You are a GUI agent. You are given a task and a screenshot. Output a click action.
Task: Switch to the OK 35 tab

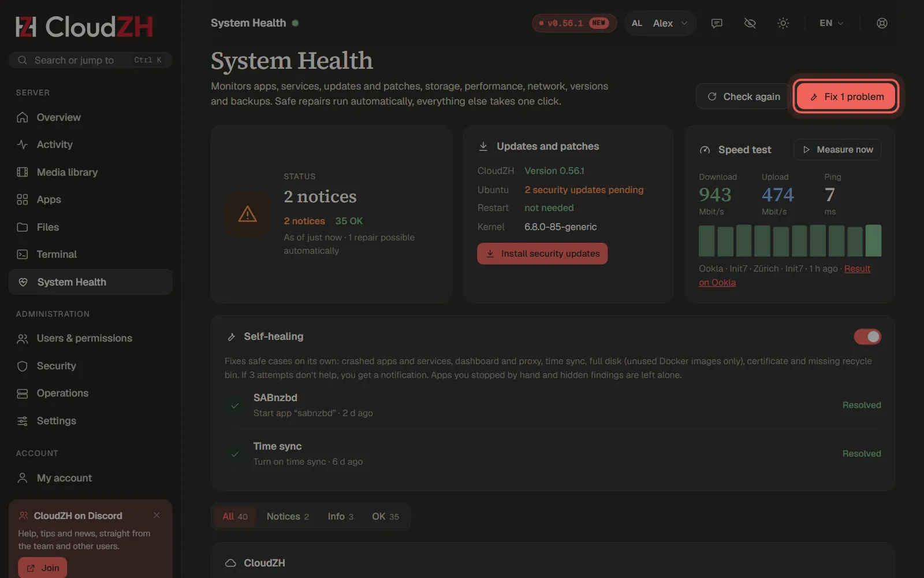[385, 516]
